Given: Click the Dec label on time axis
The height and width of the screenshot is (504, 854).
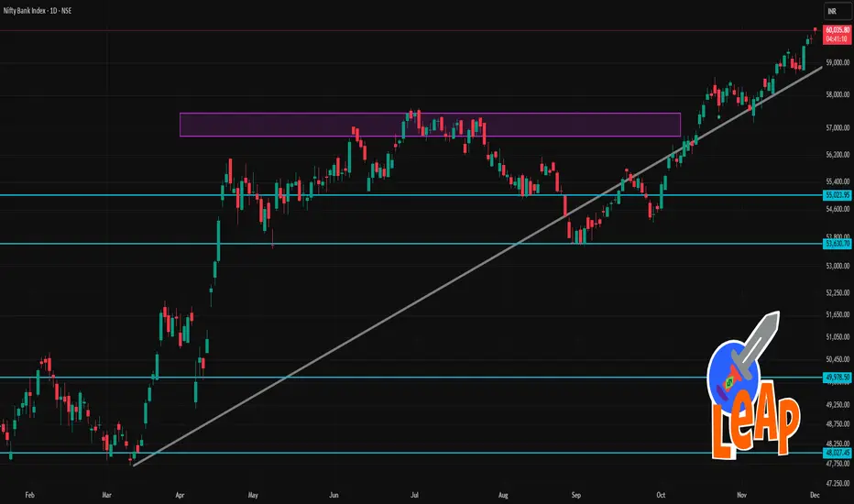Looking at the screenshot, I should tap(815, 495).
